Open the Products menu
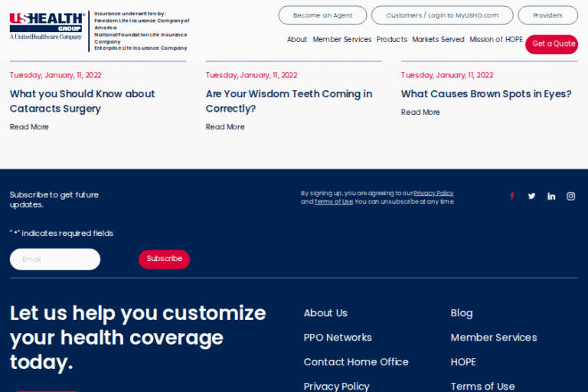Screen dimensions: 588x392 coord(391,40)
